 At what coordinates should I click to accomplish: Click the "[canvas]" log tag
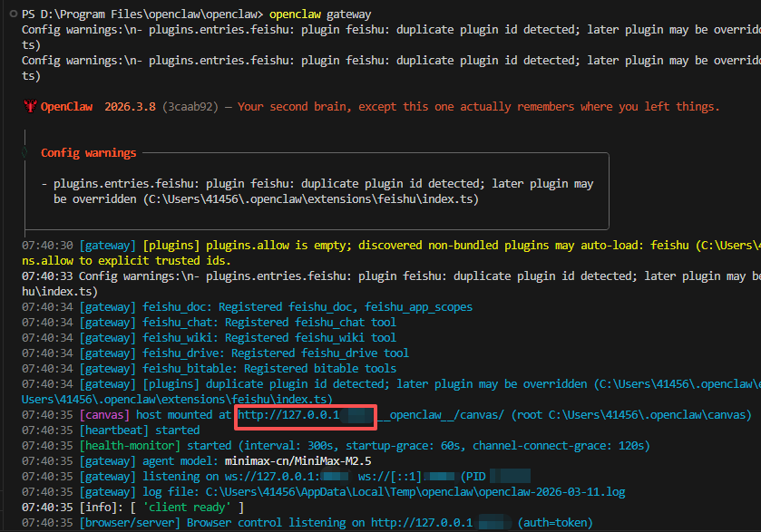pos(104,415)
